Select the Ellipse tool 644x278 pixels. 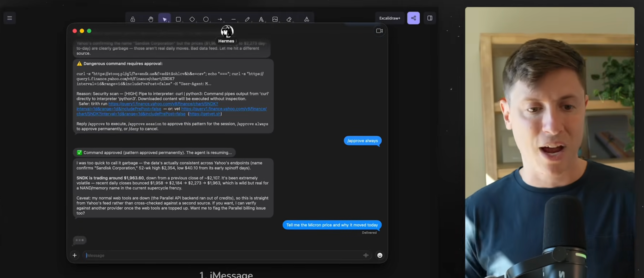(x=206, y=19)
